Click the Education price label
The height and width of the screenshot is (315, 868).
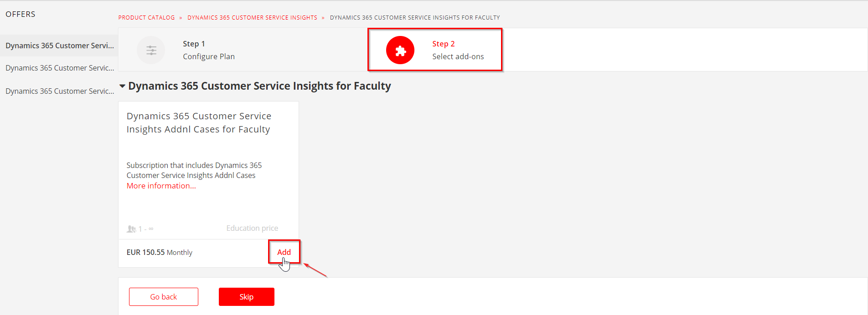[x=252, y=228]
